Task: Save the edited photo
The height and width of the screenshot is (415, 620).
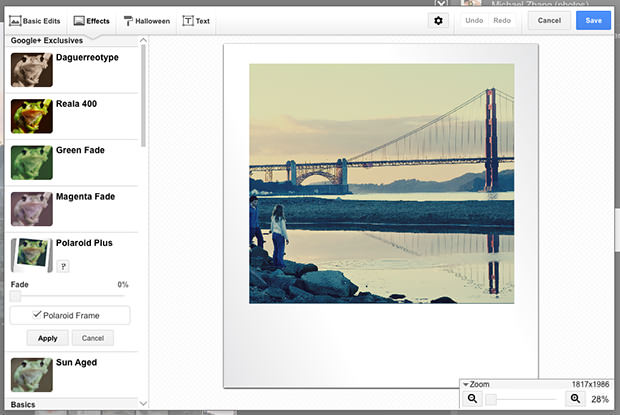Action: 593,21
